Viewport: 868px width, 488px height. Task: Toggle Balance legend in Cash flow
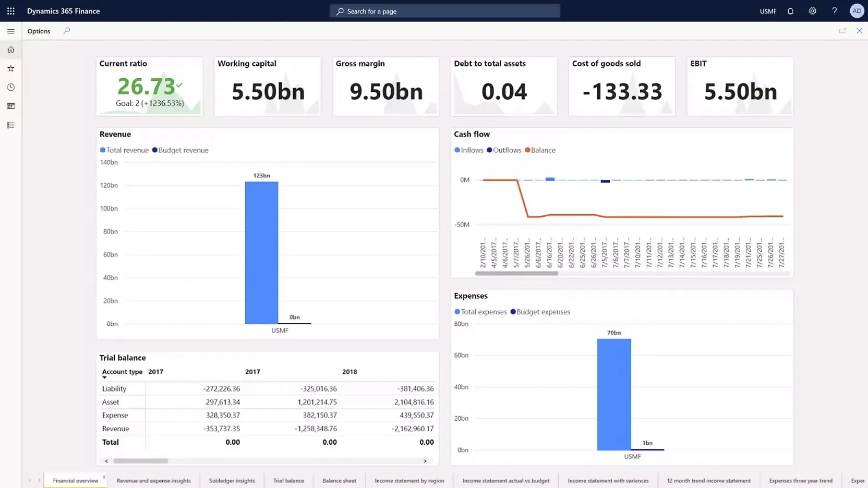(540, 150)
